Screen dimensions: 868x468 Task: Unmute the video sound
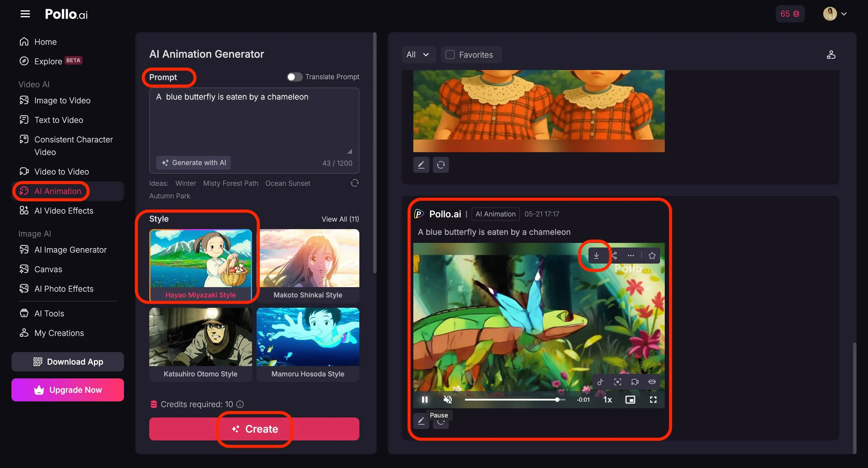tap(447, 400)
